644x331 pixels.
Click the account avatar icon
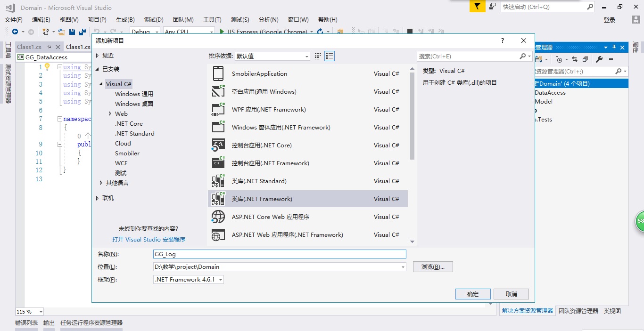tap(636, 19)
